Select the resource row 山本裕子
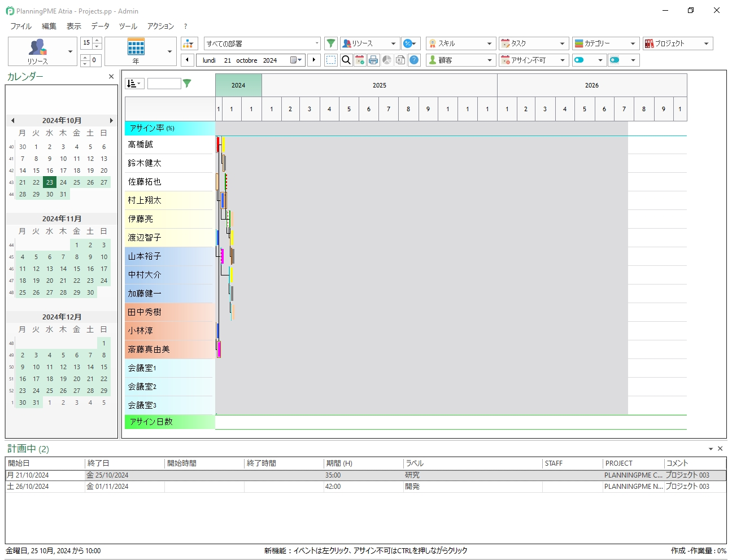 pos(169,256)
